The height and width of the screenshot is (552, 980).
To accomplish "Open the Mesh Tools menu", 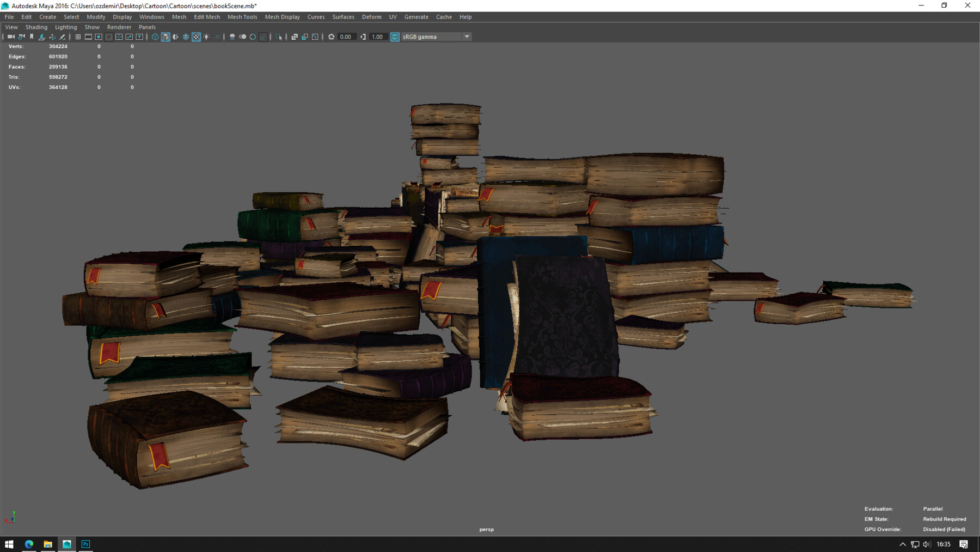I will pyautogui.click(x=242, y=17).
